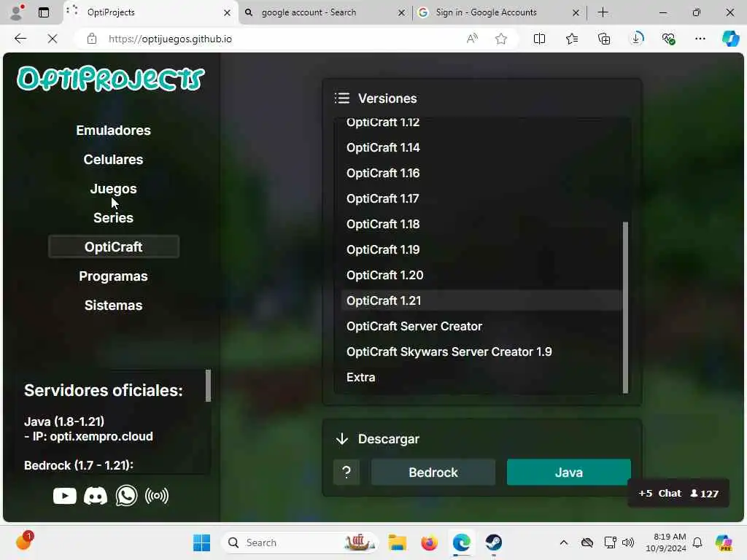This screenshot has width=747, height=560.
Task: Select OptiCraft 1.19 version
Action: click(481, 249)
